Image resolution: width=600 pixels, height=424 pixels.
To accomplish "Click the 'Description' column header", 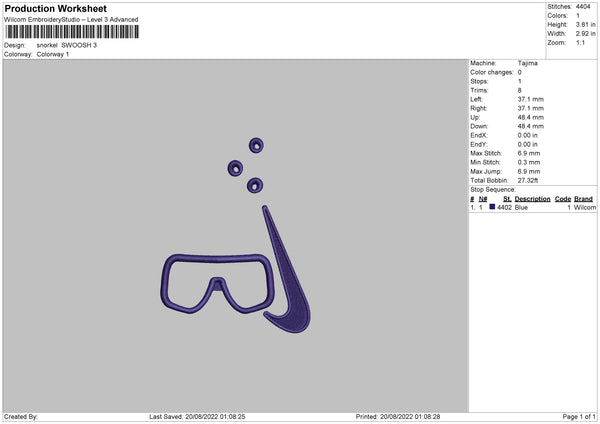I will 532,199.
